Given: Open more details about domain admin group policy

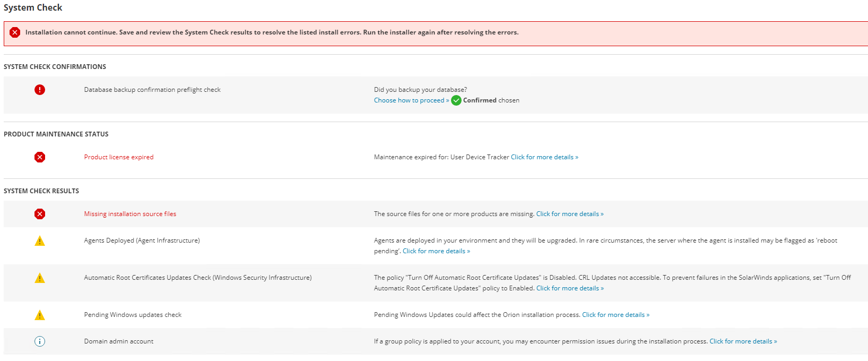Looking at the screenshot, I should coord(743,341).
